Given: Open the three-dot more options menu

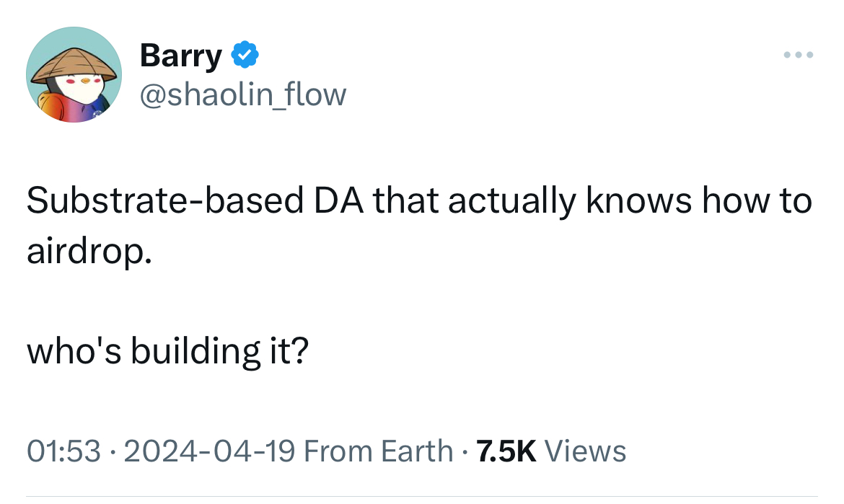Looking at the screenshot, I should [x=800, y=55].
